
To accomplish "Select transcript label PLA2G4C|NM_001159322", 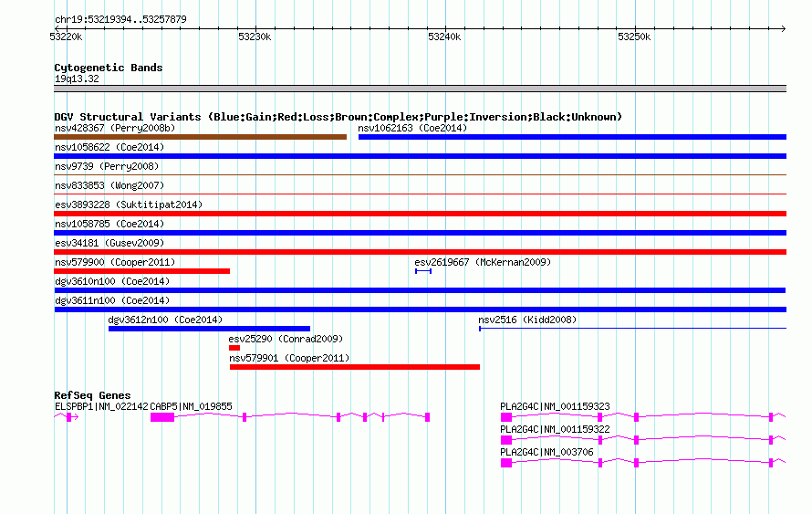I will [555, 429].
